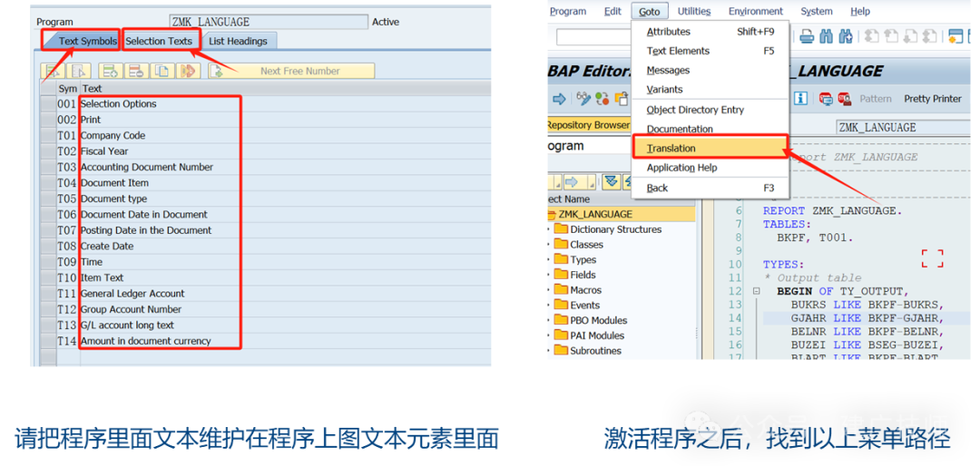Select row selector for symbol 001
This screenshot has height=466, width=980.
[x=47, y=103]
